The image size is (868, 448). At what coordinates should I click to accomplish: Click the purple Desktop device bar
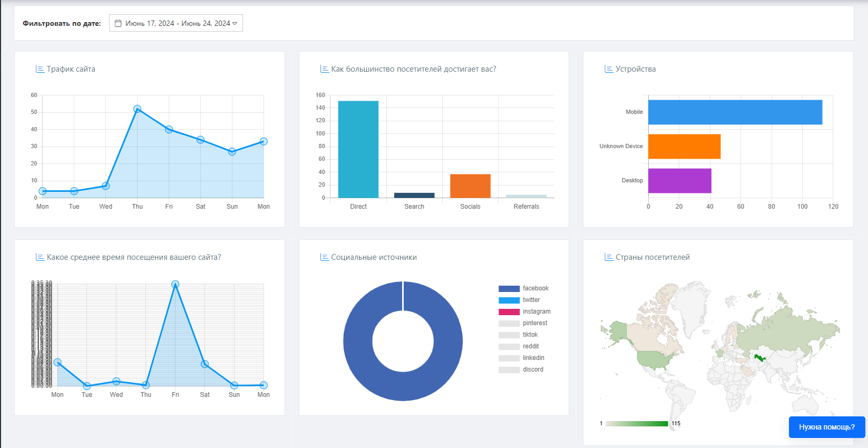680,181
